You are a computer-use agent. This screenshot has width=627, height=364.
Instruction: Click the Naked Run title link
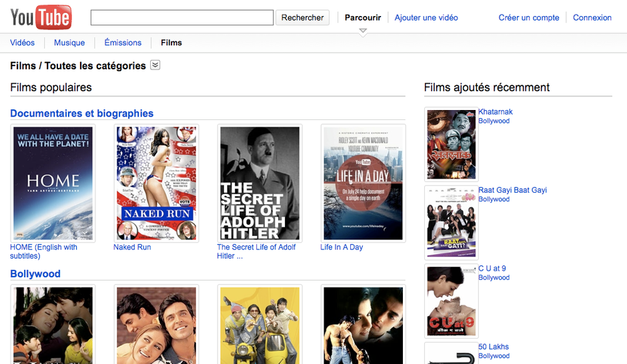pyautogui.click(x=132, y=247)
